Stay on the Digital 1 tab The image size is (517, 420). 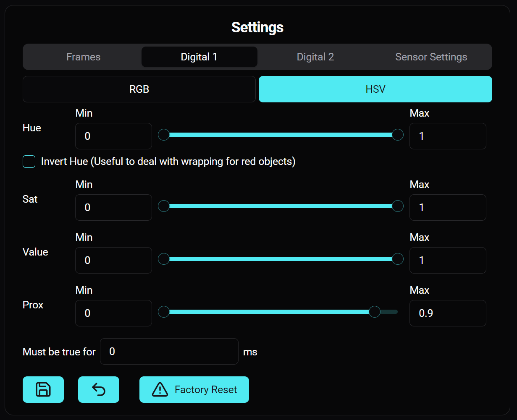coord(199,57)
